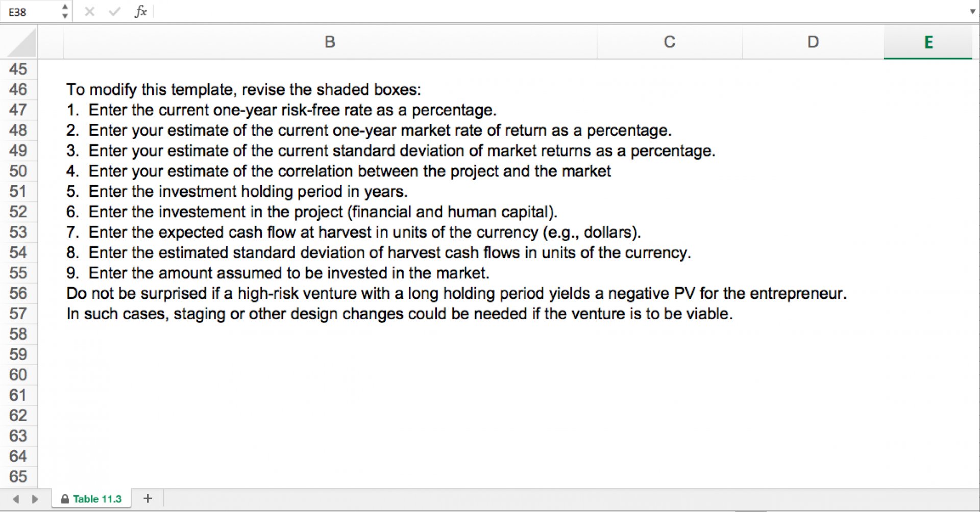Select column C header
Screen dimensions: 980x512
click(669, 42)
